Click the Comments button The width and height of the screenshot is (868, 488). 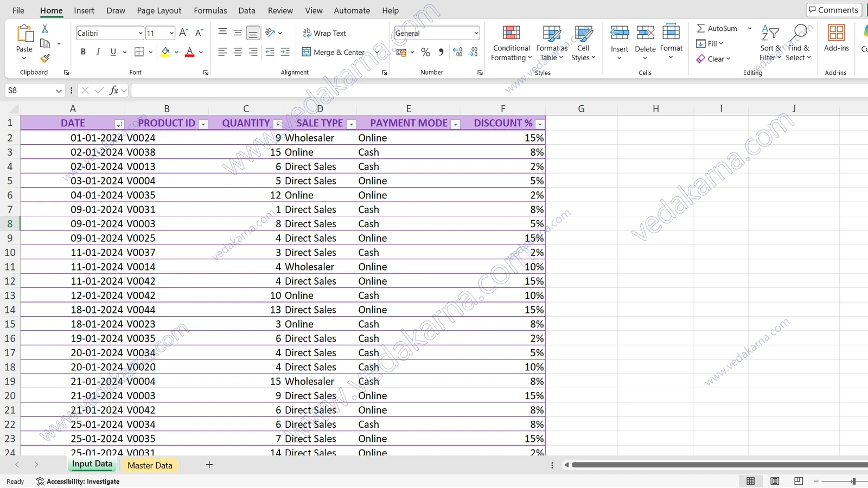(834, 10)
